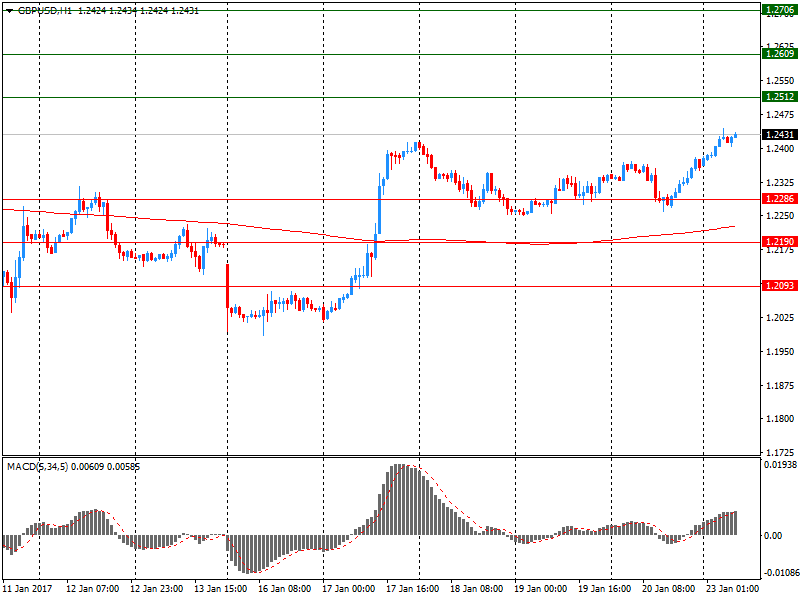The width and height of the screenshot is (800, 600).
Task: Click the 17 Jan 16:00 time label
Action: (412, 588)
